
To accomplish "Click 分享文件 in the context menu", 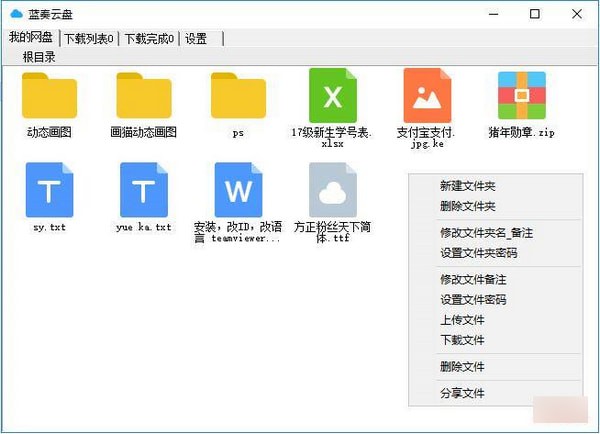I will click(462, 393).
